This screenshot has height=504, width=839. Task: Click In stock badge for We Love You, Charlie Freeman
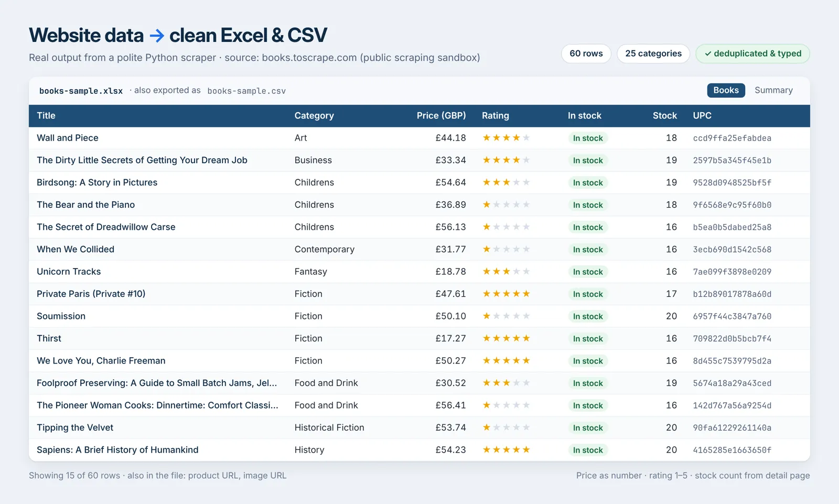tap(588, 361)
